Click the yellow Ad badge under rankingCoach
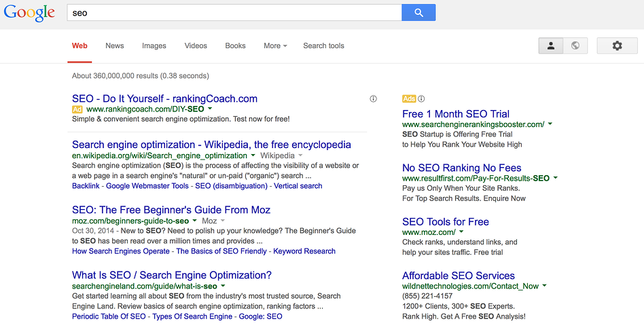Viewport: 644px width, 328px height. (77, 109)
